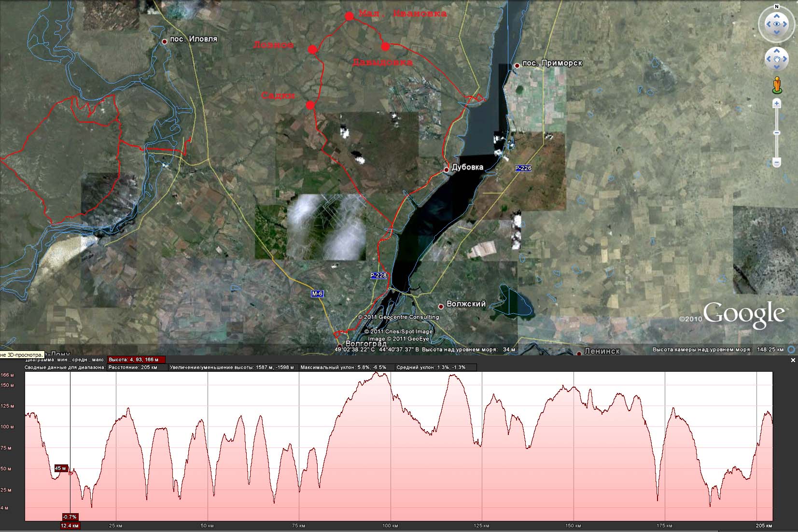Click the zoom slider handle
Image resolution: width=798 pixels, height=532 pixels.
[x=776, y=133]
